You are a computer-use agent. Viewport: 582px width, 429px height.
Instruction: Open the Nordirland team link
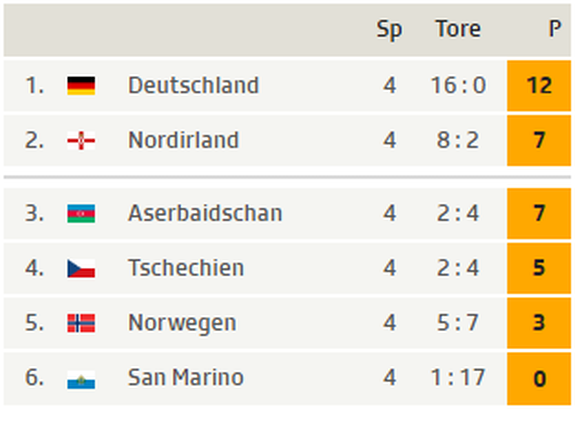point(183,140)
